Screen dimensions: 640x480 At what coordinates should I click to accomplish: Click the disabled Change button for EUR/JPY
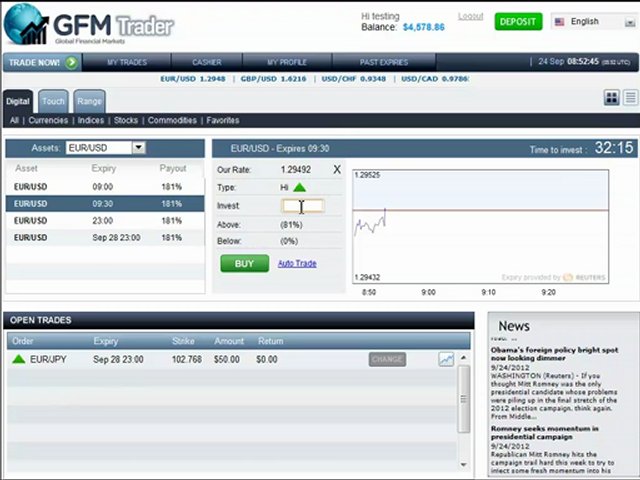[x=387, y=359]
